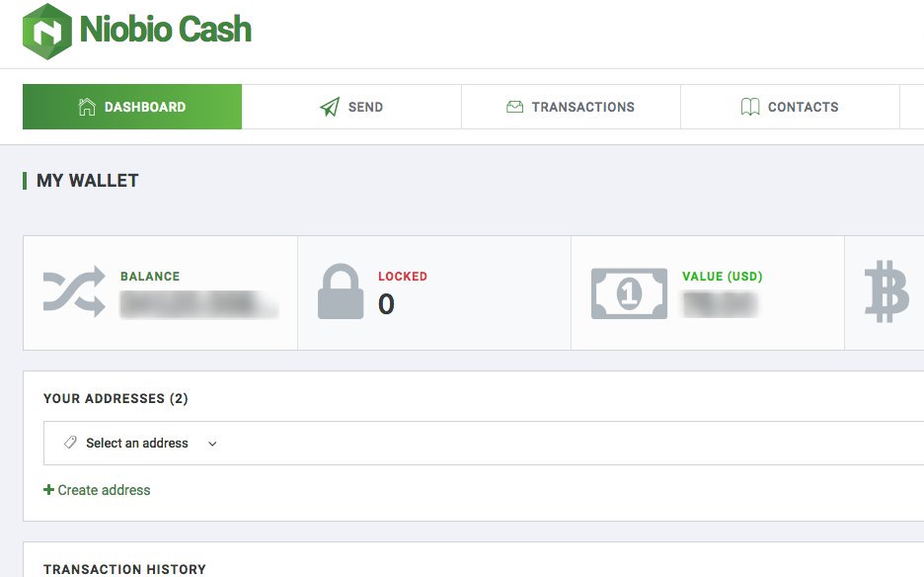Click the Niobio Cash title text

[x=166, y=30]
